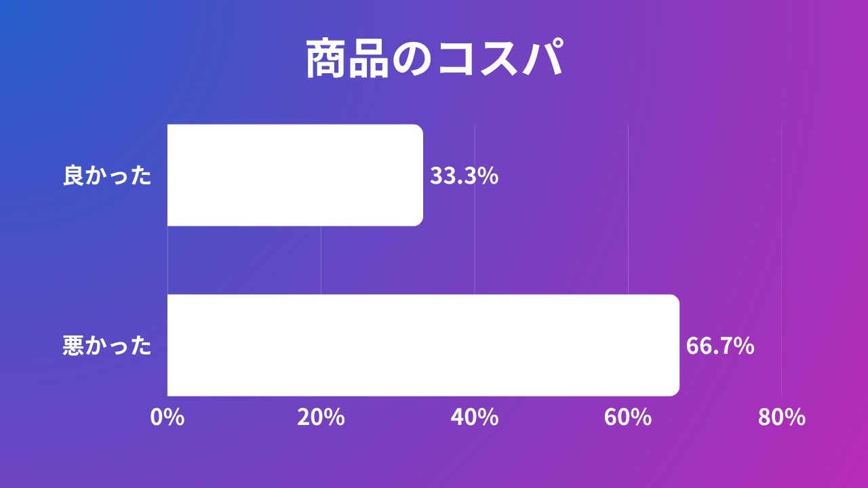Click the 良かった category label

coord(107,176)
